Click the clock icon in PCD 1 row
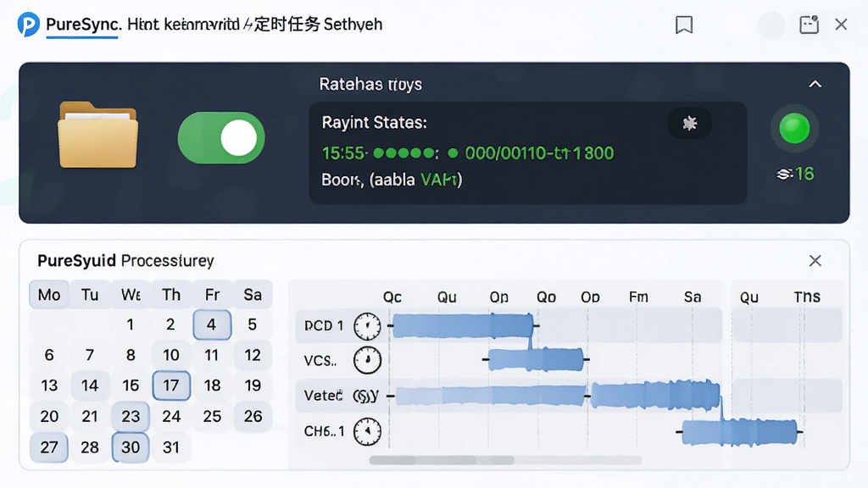 coord(368,326)
